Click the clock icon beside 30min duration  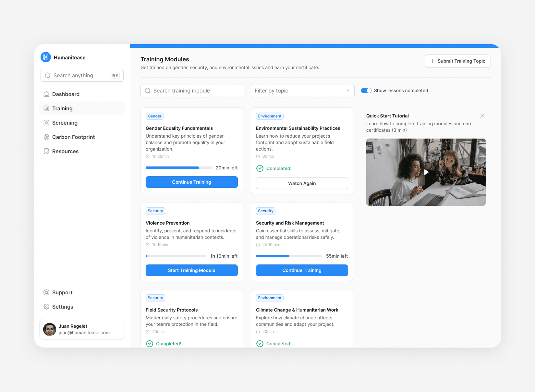pos(258,156)
